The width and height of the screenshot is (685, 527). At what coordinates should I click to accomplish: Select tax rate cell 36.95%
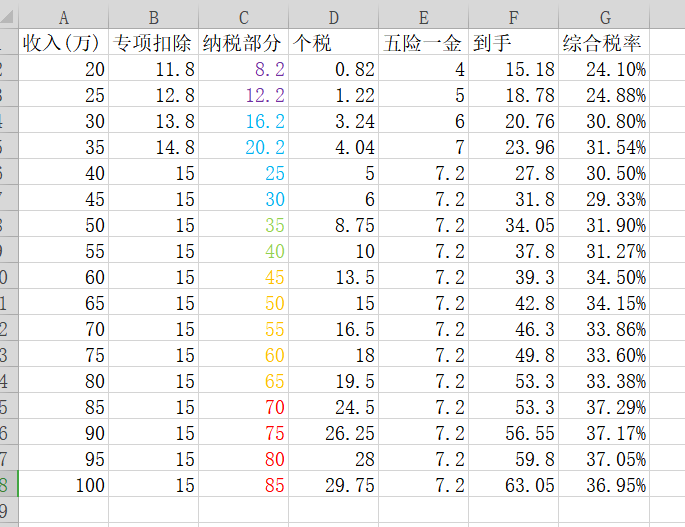tap(604, 484)
